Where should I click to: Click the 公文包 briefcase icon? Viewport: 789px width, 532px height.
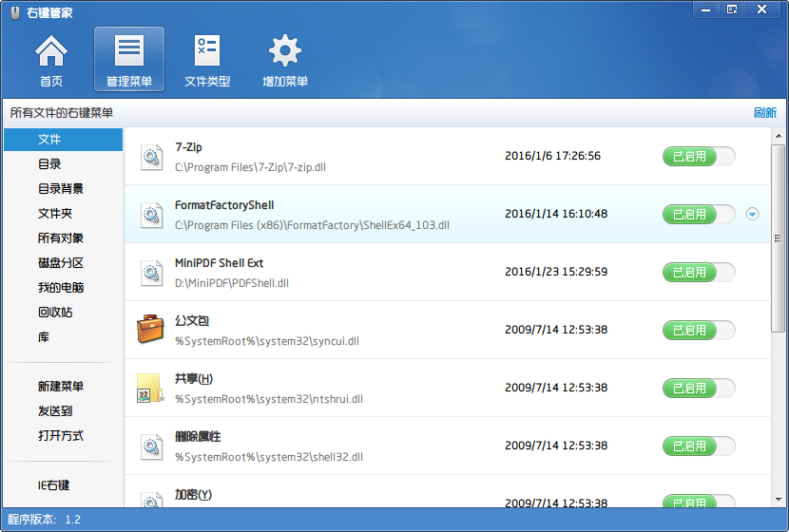coord(150,330)
